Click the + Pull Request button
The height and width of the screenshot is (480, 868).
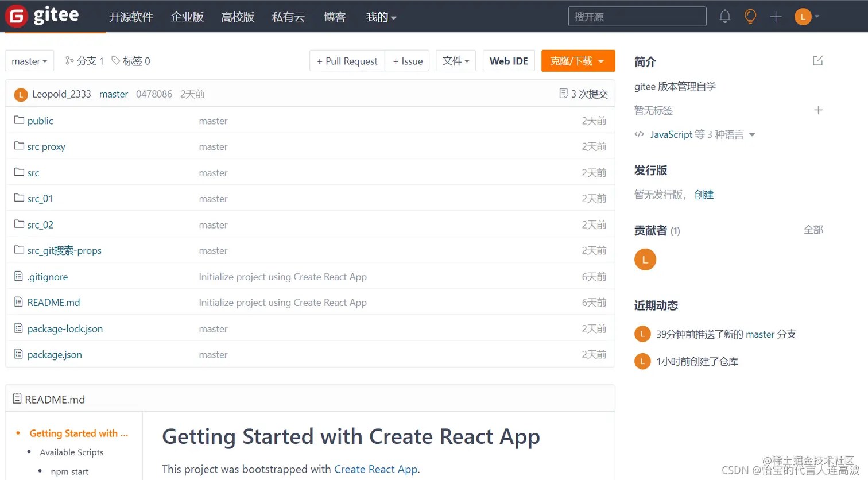pyautogui.click(x=347, y=61)
